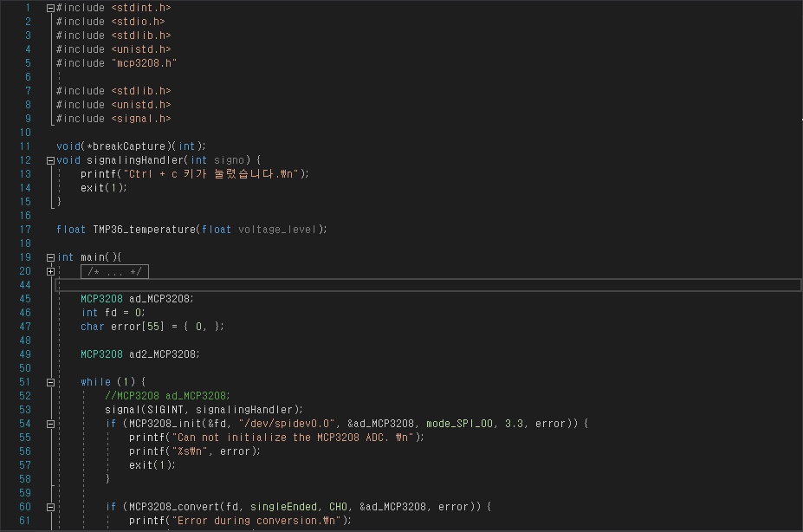Click the singleEnded argument
803x532 pixels.
pos(284,507)
